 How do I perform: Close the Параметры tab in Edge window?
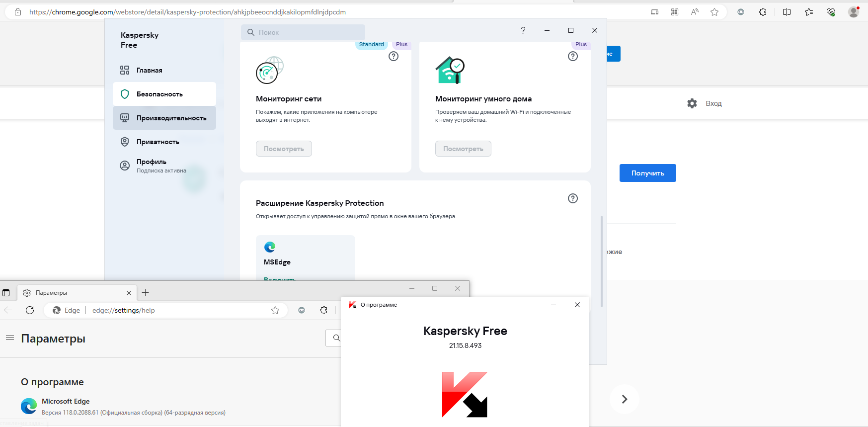(129, 293)
